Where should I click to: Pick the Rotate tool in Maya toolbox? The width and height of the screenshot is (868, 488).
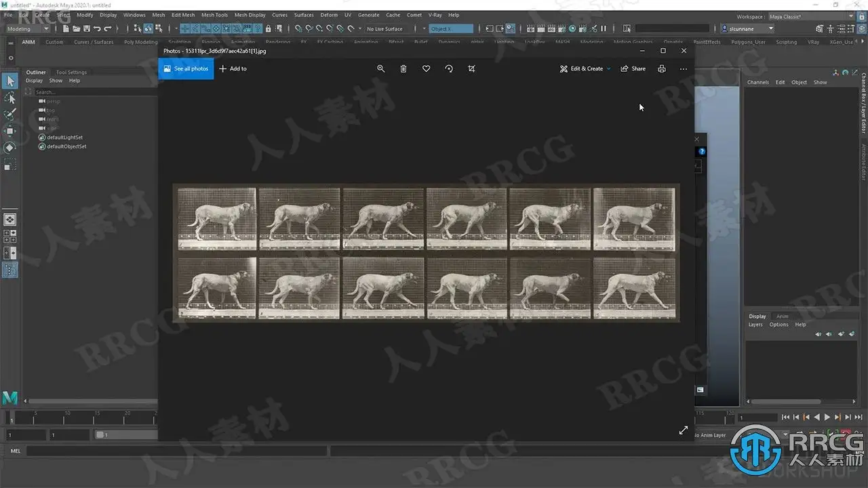(x=10, y=147)
